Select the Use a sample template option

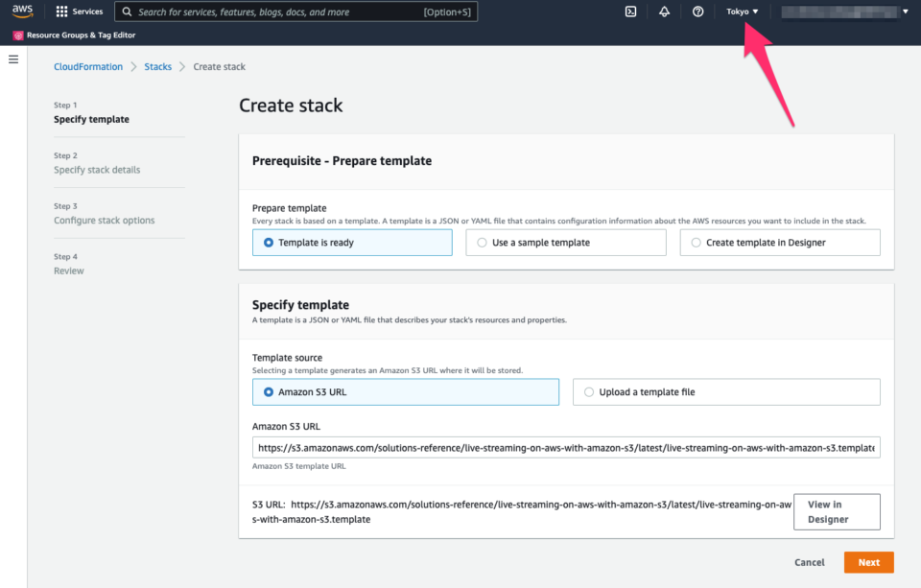[x=483, y=242]
